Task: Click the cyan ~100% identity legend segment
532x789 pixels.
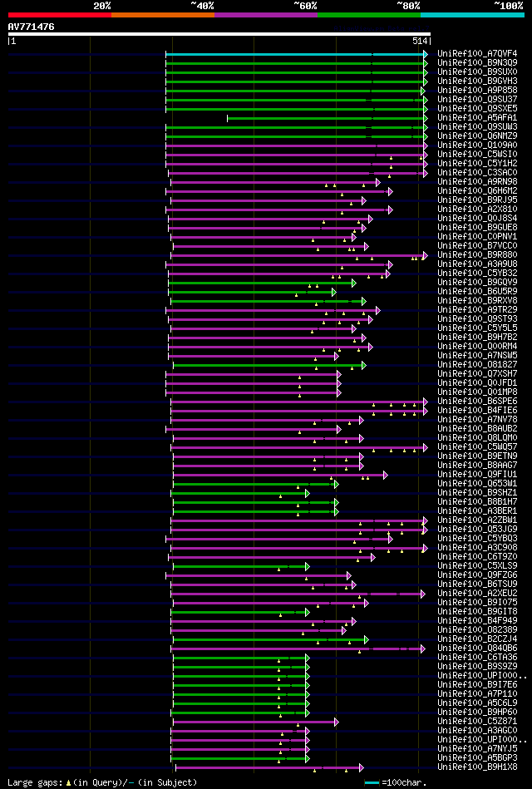Action: [x=473, y=15]
